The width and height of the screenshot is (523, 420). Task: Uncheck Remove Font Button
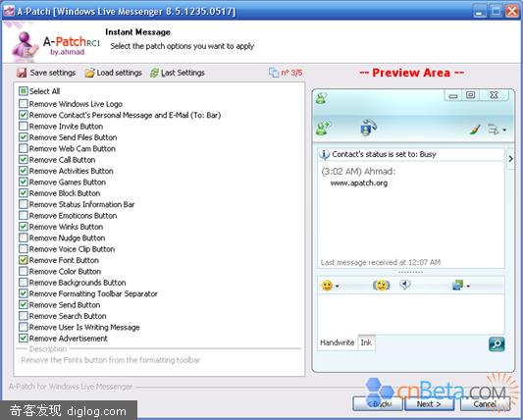[23, 260]
